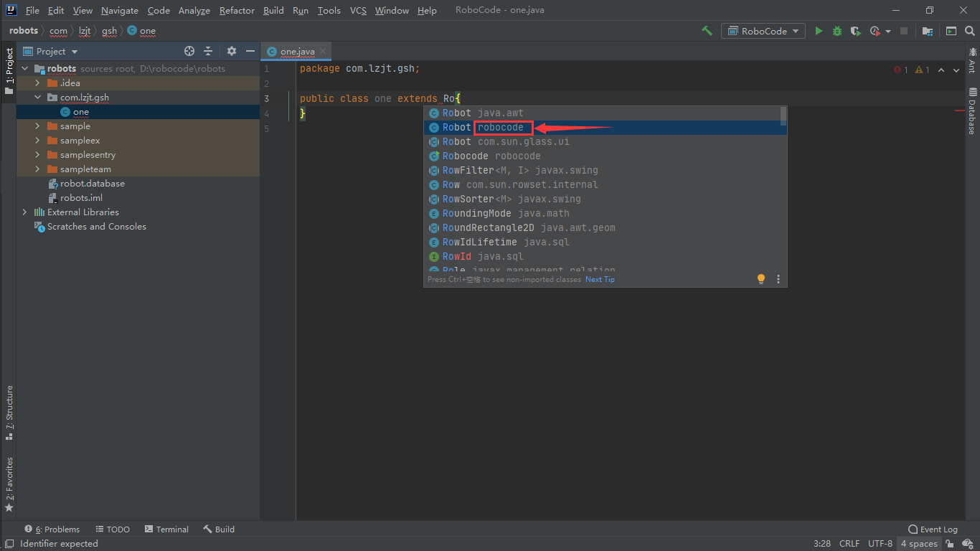Click the completion list scrollbar

point(783,116)
